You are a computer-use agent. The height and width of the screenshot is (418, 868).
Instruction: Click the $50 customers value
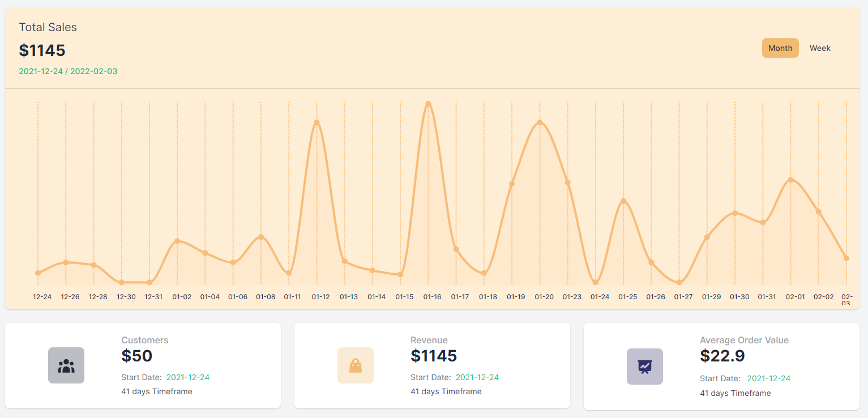point(137,356)
